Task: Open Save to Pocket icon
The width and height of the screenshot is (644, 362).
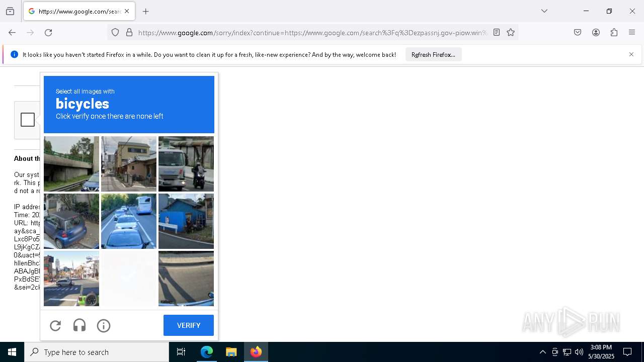Action: coord(578,33)
